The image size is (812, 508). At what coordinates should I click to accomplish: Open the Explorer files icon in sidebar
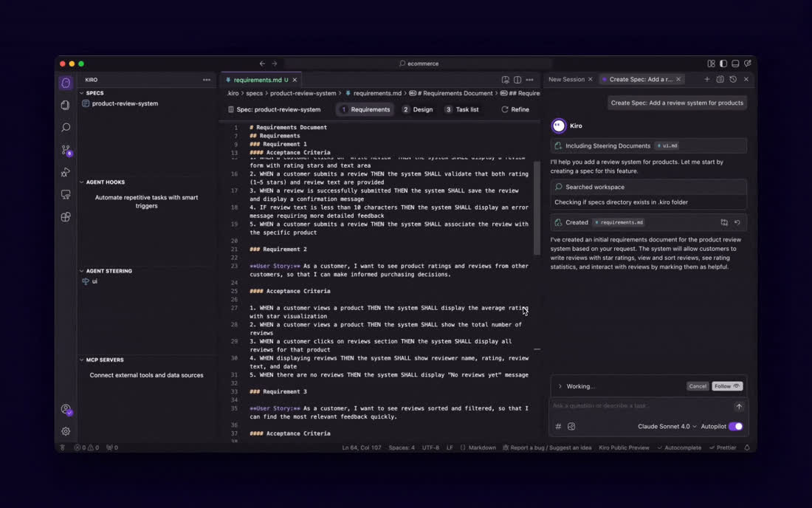click(x=65, y=105)
